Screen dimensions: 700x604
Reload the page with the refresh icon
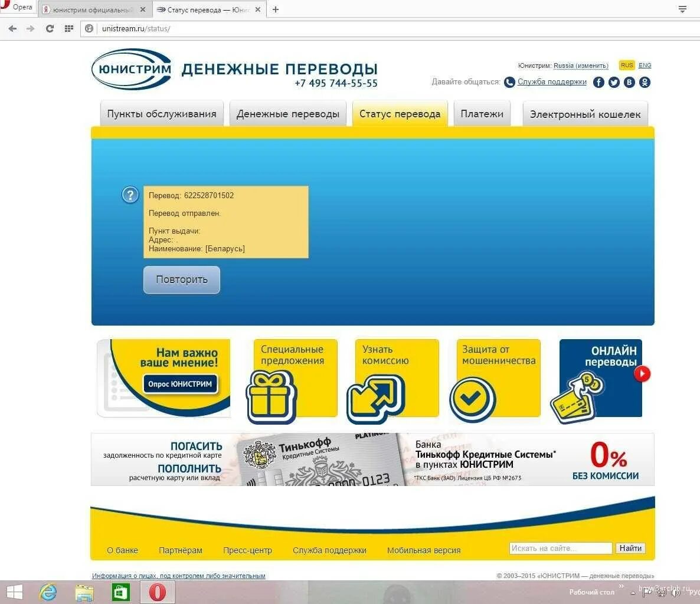pos(50,28)
